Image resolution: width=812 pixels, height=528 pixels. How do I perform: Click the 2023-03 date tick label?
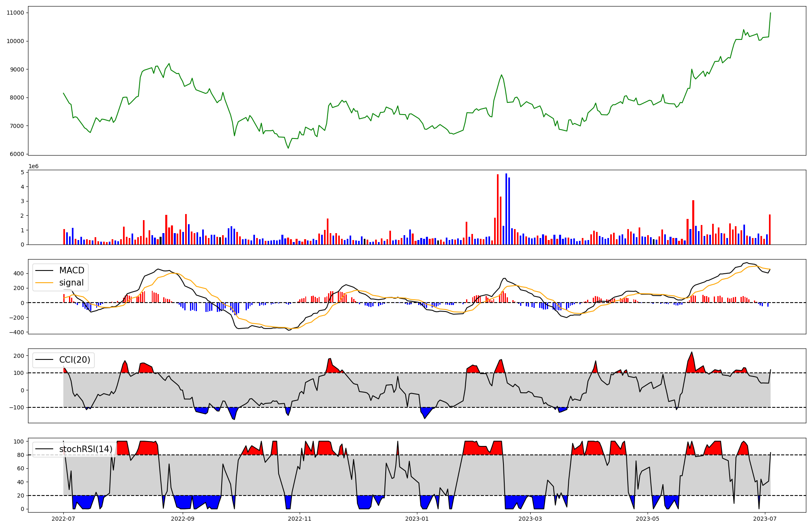[530, 519]
